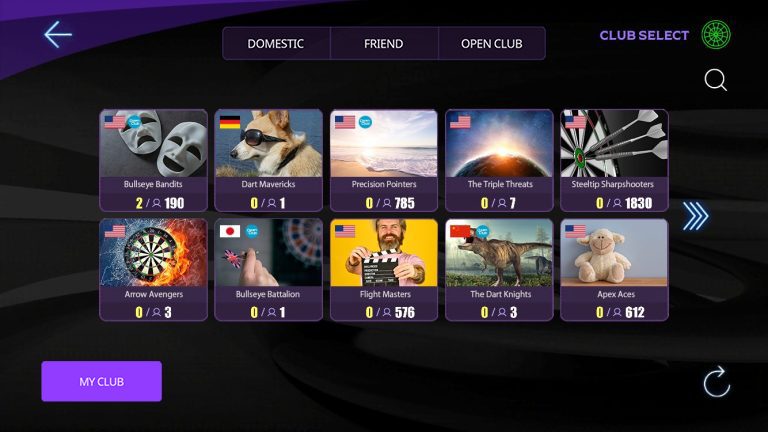Switch to the Domestic tab

click(276, 44)
